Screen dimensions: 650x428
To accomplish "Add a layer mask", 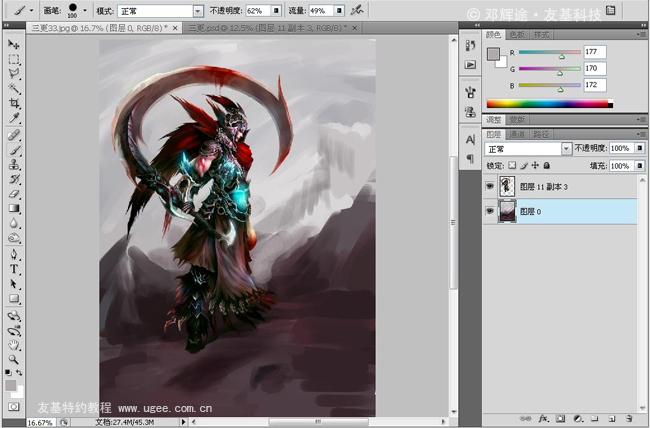I will (x=560, y=418).
